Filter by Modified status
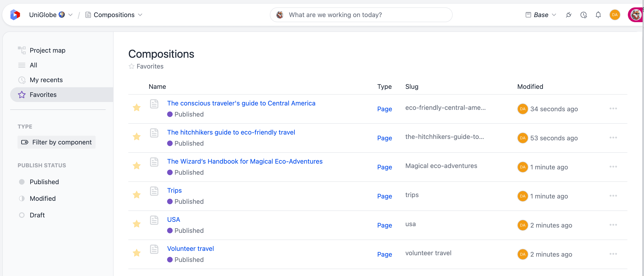644x276 pixels. tap(37, 198)
